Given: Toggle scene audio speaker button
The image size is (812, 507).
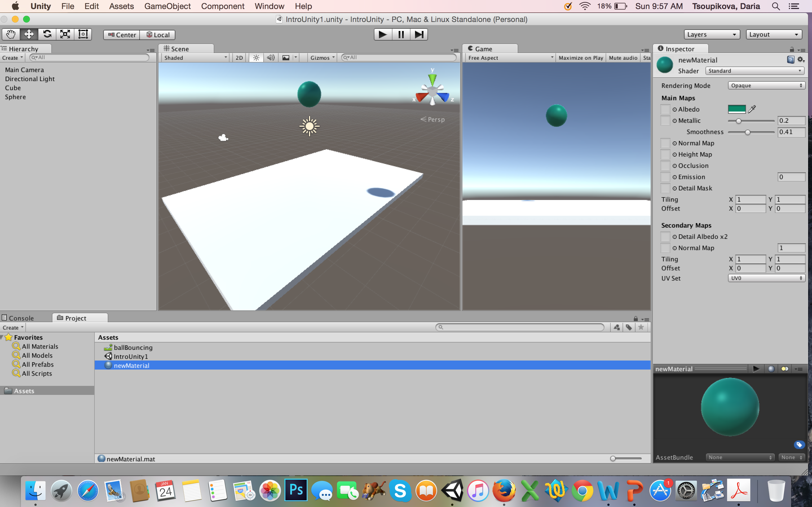Looking at the screenshot, I should [270, 58].
